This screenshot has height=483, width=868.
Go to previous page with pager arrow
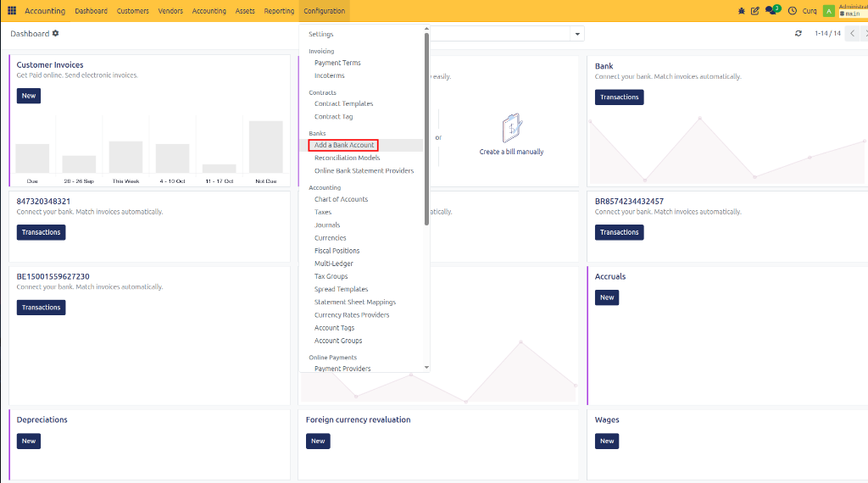coord(853,33)
